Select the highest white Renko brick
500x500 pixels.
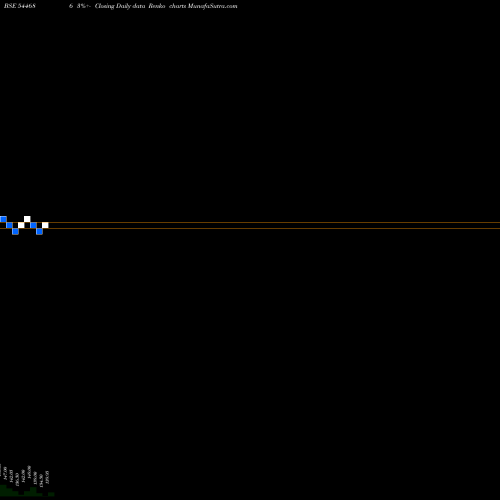[x=27, y=219]
